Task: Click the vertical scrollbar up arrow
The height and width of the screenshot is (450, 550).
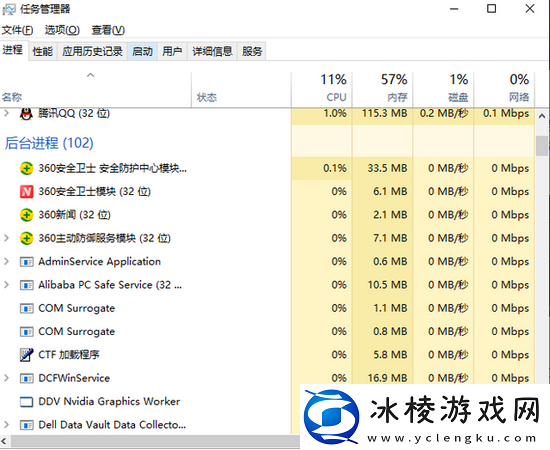Action: 542,116
